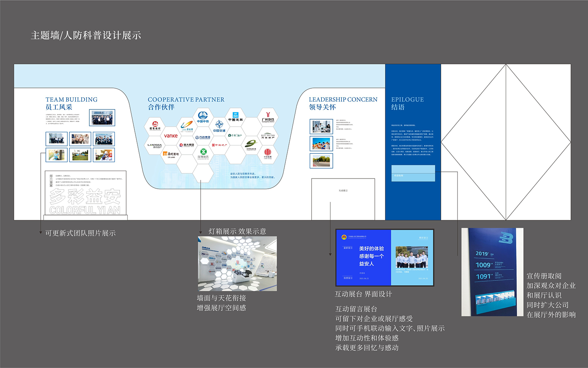Click the light-blue pickup bar in Epilogue panel
Screen dimensions: 588x368
click(x=413, y=173)
